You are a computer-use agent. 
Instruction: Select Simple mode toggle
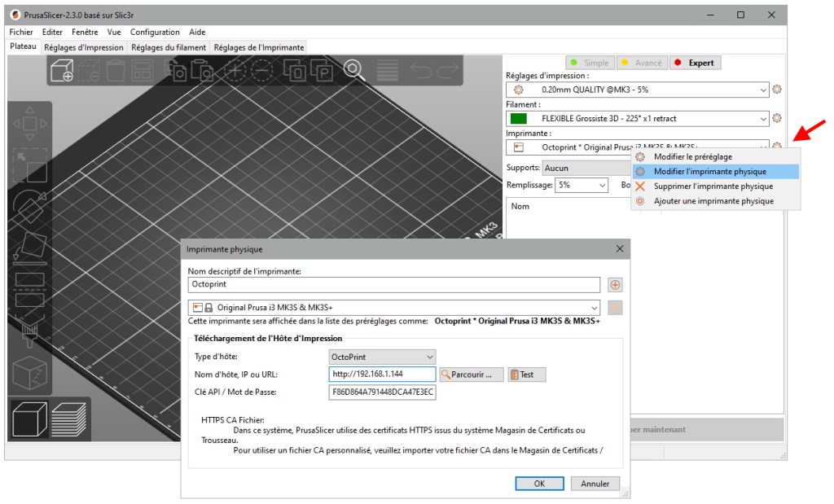tap(590, 63)
